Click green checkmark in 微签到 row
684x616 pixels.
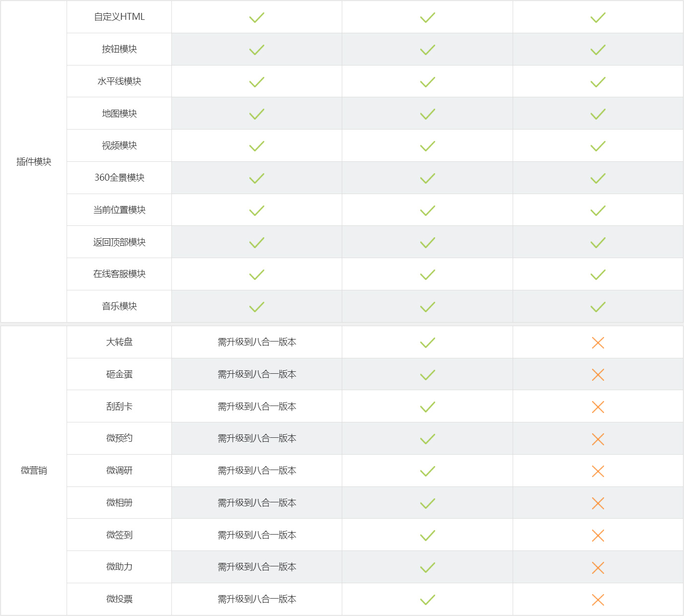428,536
